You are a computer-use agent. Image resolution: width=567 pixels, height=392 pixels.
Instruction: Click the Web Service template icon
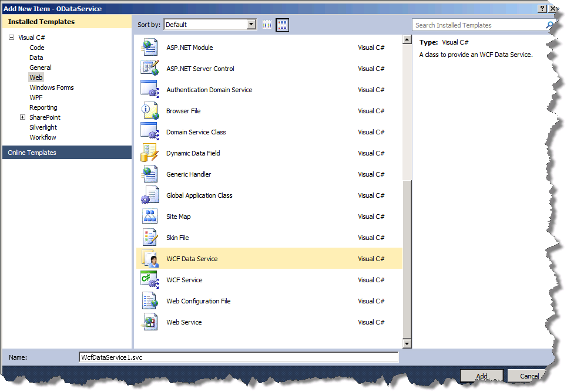(150, 322)
